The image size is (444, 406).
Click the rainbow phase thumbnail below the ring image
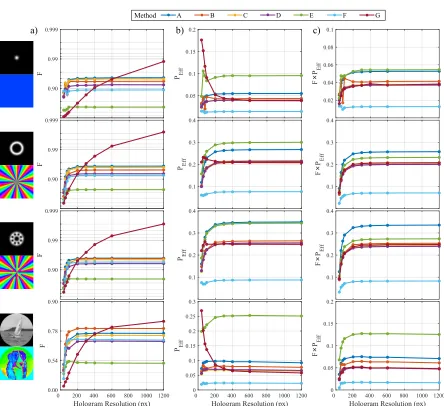pyautogui.click(x=17, y=182)
